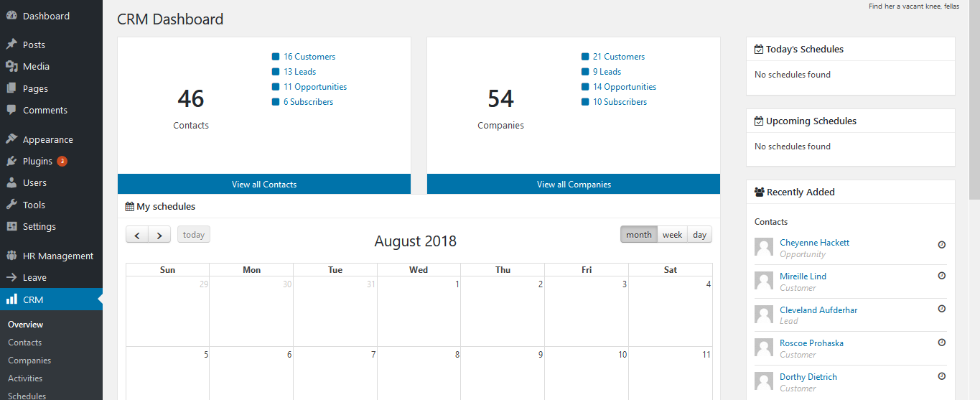Image resolution: width=980 pixels, height=400 pixels.
Task: Open Roscoe Prohaska contact profile
Action: (x=812, y=343)
